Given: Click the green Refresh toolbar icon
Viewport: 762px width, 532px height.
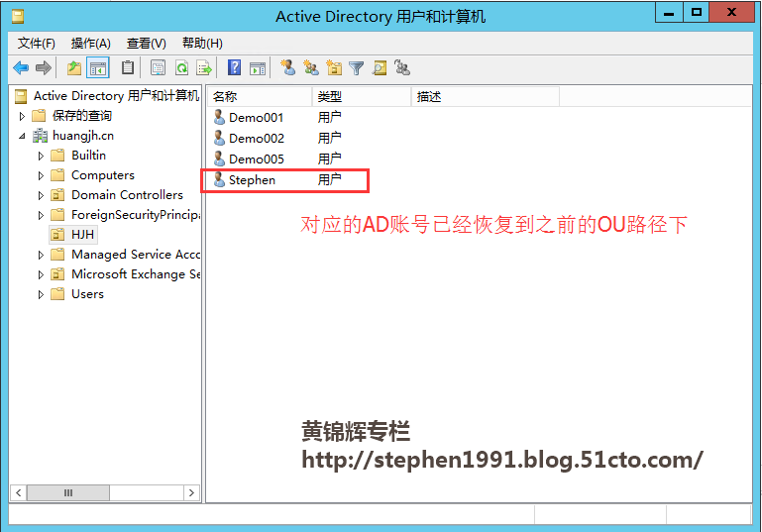Looking at the screenshot, I should point(181,68).
